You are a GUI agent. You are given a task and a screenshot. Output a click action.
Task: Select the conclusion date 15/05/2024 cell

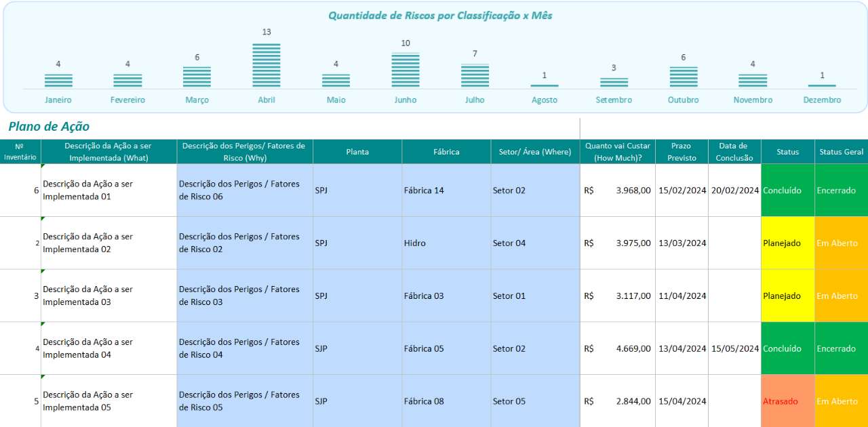[x=734, y=349]
